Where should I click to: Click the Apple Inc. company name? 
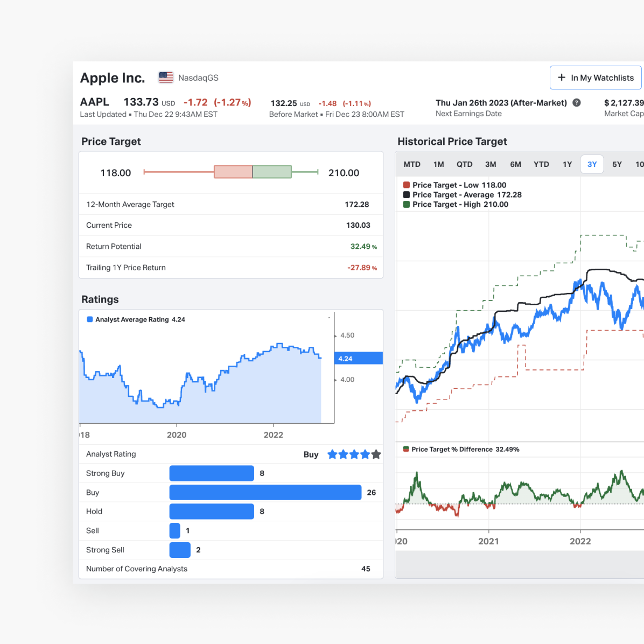pyautogui.click(x=113, y=78)
